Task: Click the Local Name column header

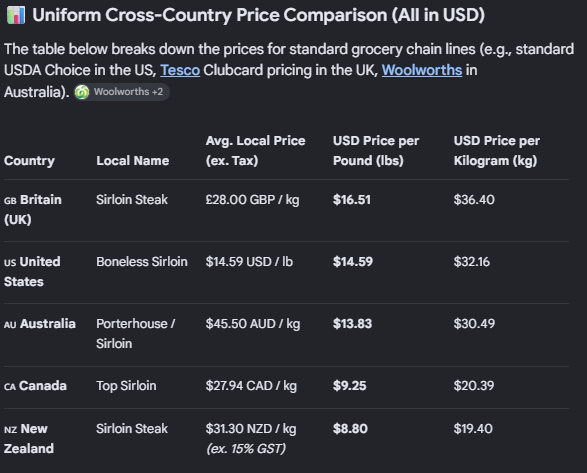Action: point(133,161)
